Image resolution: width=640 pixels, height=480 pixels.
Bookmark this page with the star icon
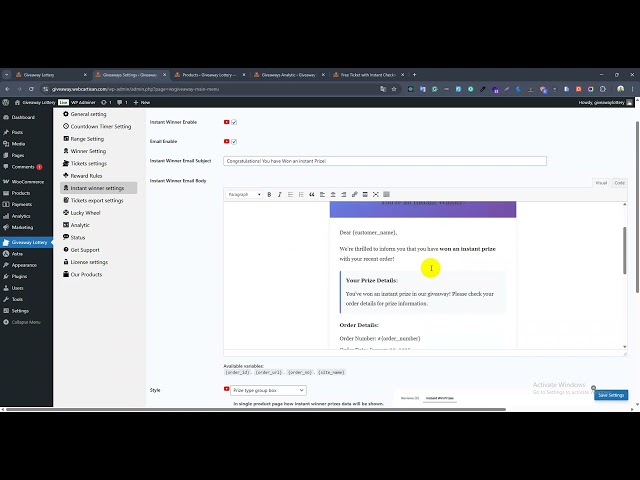coord(394,89)
